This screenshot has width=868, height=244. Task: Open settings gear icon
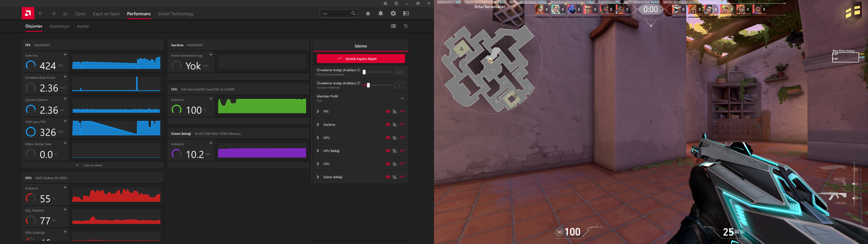coord(393,14)
